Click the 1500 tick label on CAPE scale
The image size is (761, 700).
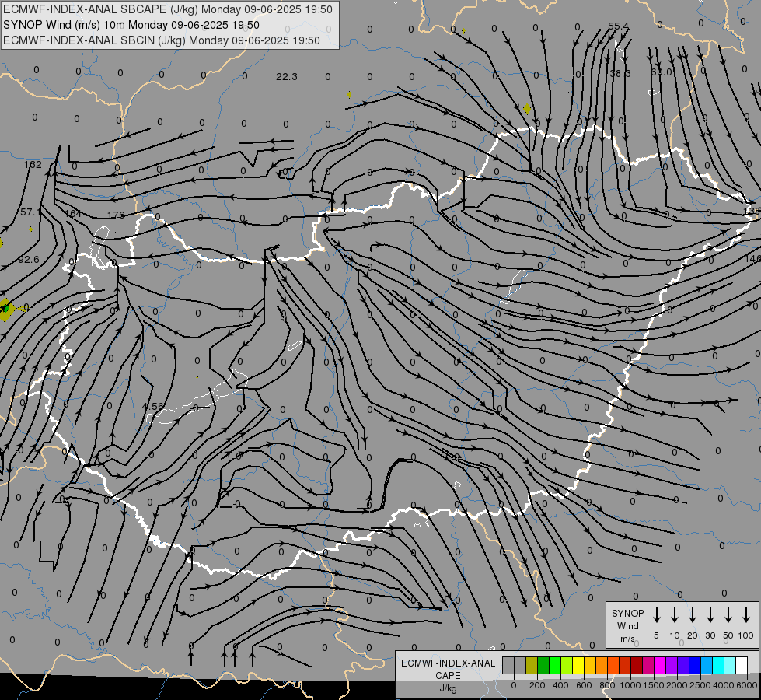pyautogui.click(x=654, y=685)
